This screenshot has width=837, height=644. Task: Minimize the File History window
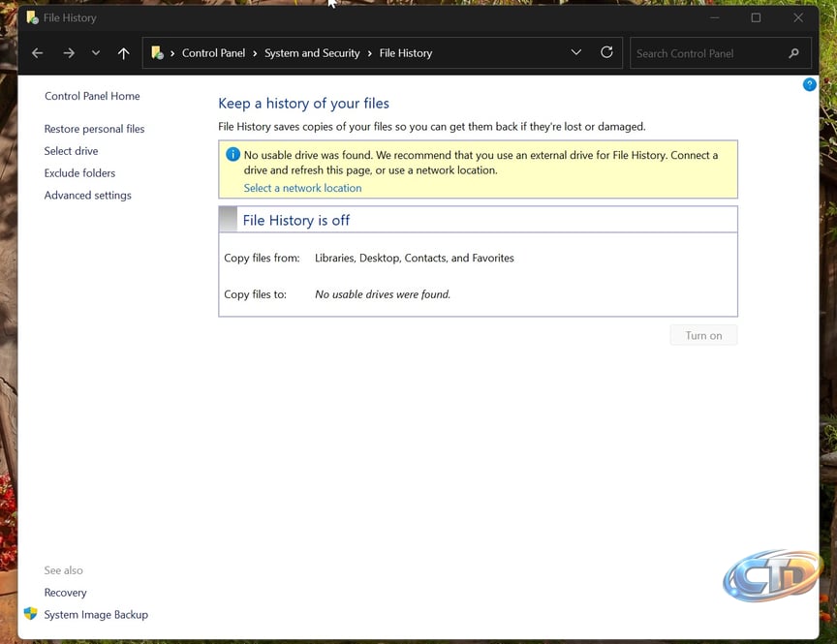tap(715, 17)
